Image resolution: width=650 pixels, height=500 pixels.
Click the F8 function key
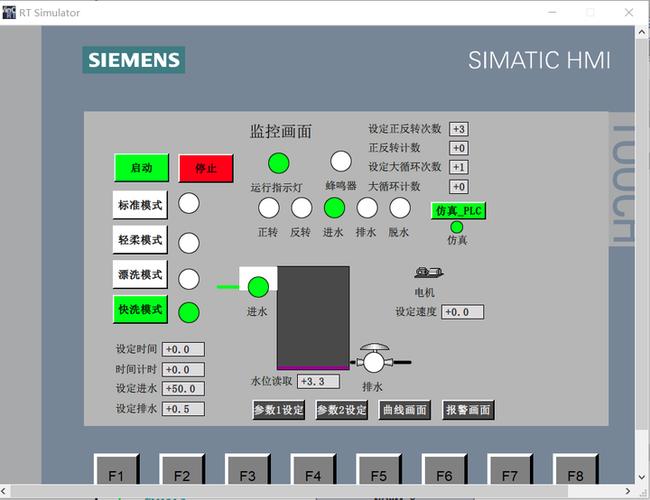[575, 469]
